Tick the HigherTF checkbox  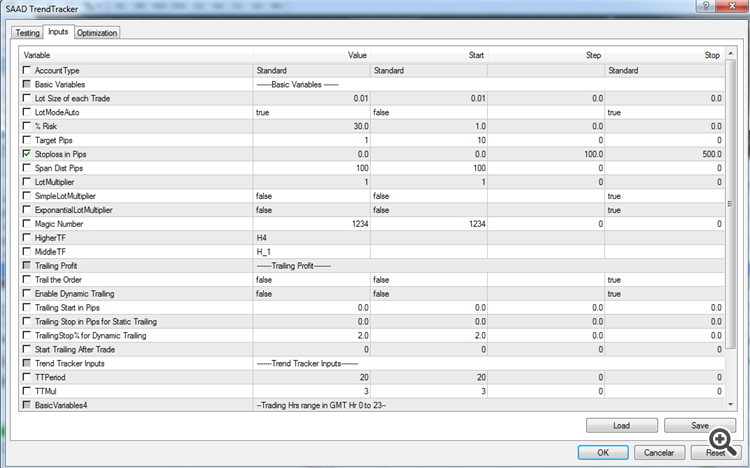tap(27, 237)
